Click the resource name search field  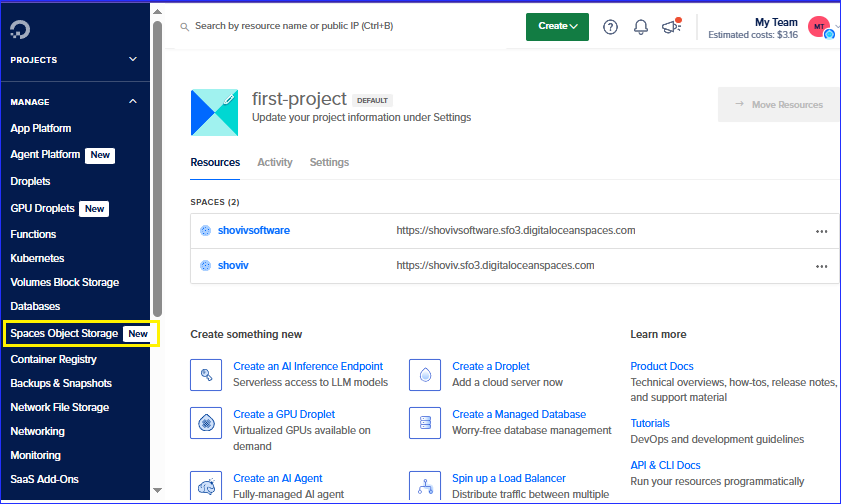(x=340, y=26)
